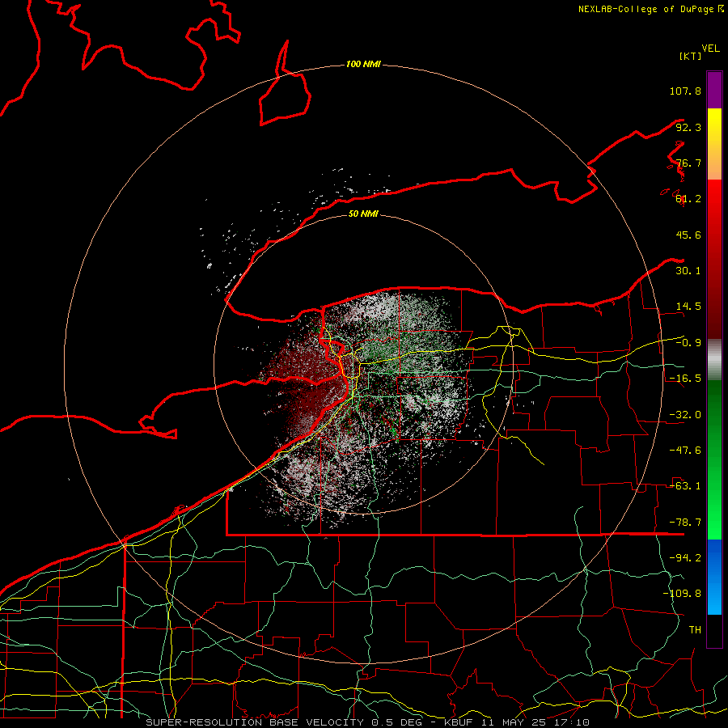Screen dimensions: 728x728
Task: Click the 76.7 legend value
Action: 688,163
